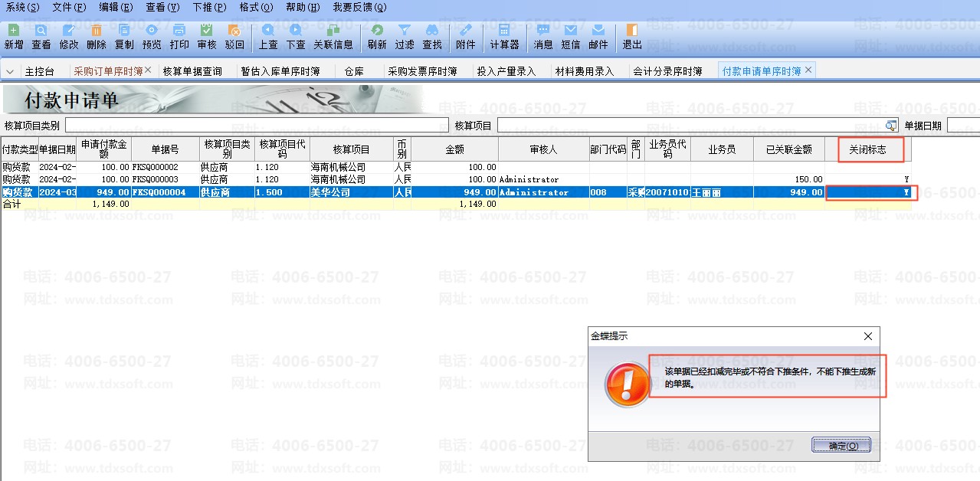Click the 刷新 (Refresh) toolbar icon
980x481 pixels.
[x=377, y=36]
